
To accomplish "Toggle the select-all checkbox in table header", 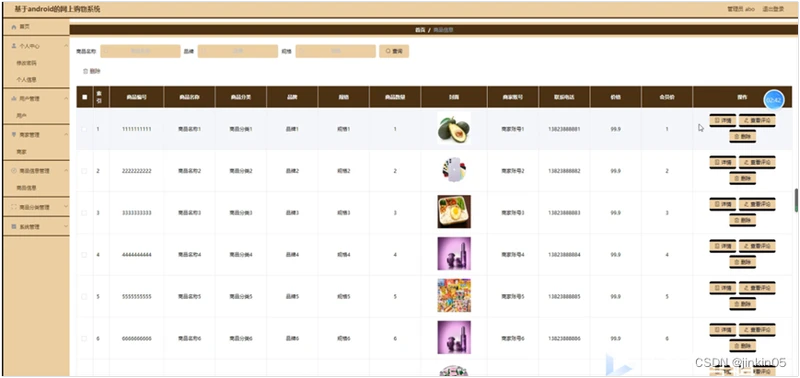I will pos(85,97).
